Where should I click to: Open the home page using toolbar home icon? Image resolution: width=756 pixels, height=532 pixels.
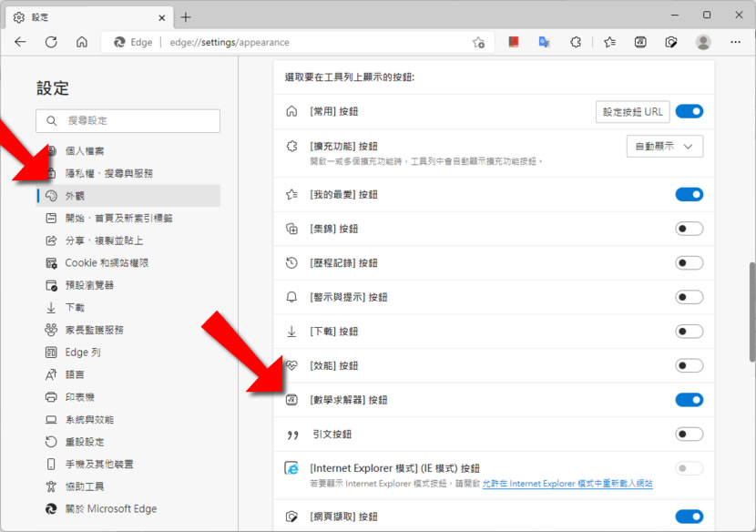82,42
